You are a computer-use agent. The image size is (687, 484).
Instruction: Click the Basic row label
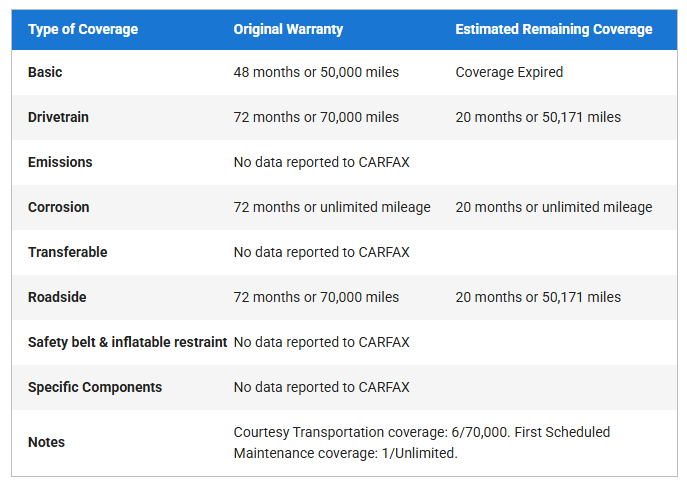tap(45, 73)
